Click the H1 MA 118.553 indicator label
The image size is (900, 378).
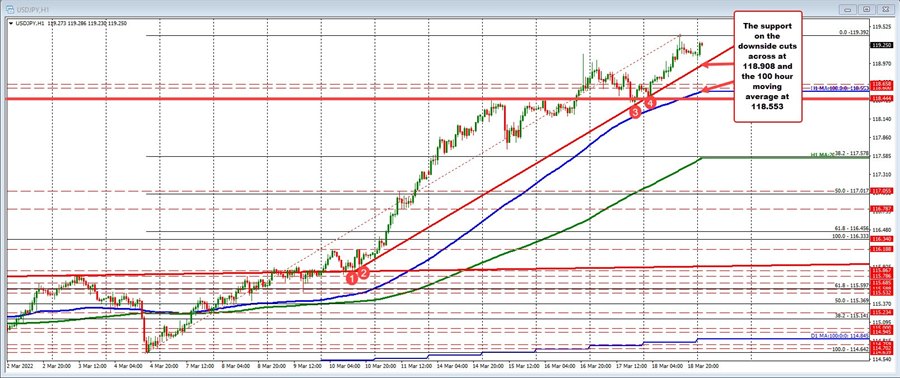tap(841, 89)
